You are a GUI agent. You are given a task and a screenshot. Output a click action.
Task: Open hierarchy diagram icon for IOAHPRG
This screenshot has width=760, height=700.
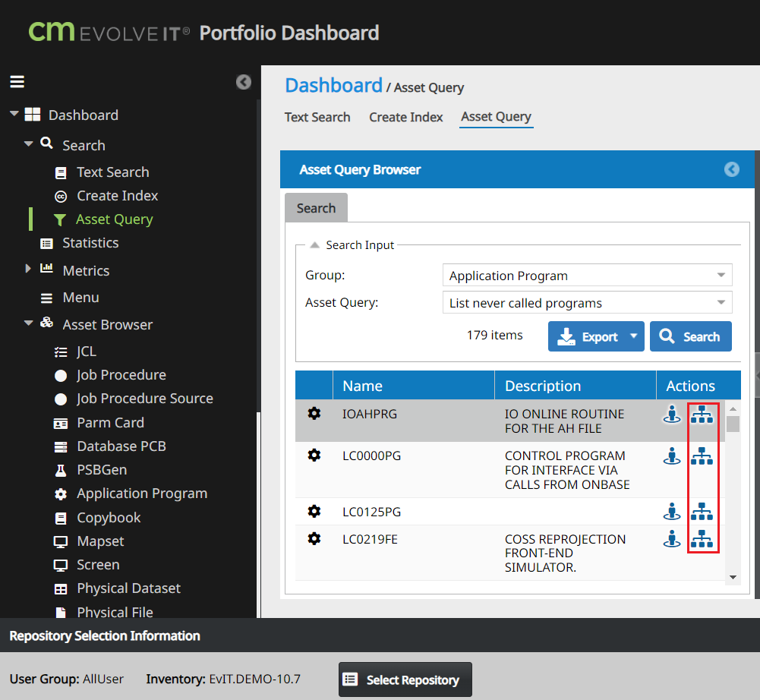click(x=702, y=414)
